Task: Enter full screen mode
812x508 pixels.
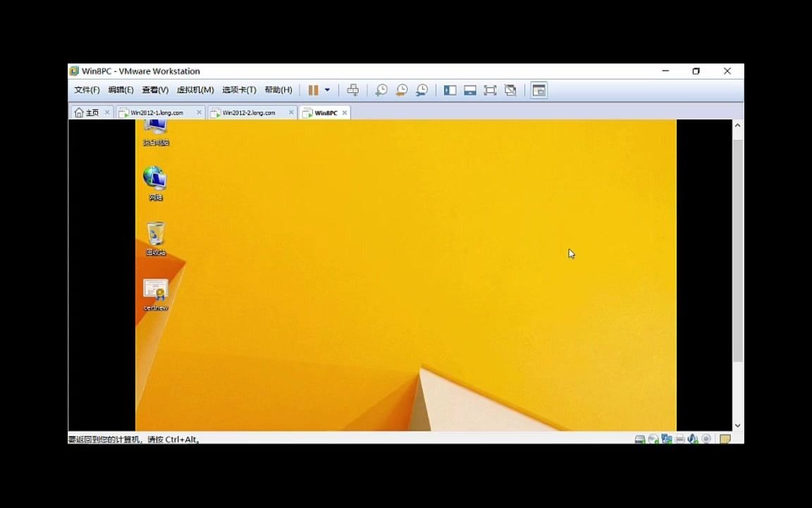Action: coord(490,90)
